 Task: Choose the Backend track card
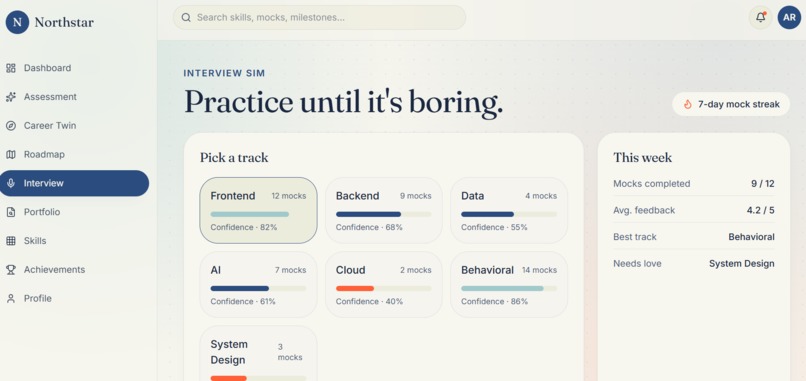pos(383,210)
